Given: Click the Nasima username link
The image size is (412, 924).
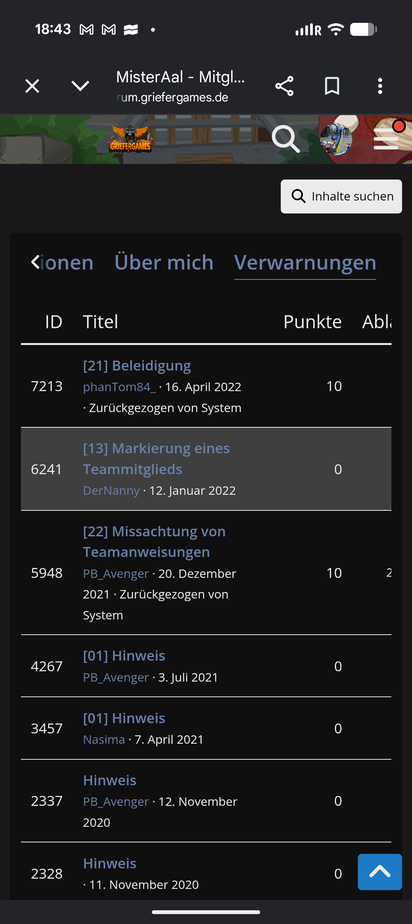Looking at the screenshot, I should [104, 740].
